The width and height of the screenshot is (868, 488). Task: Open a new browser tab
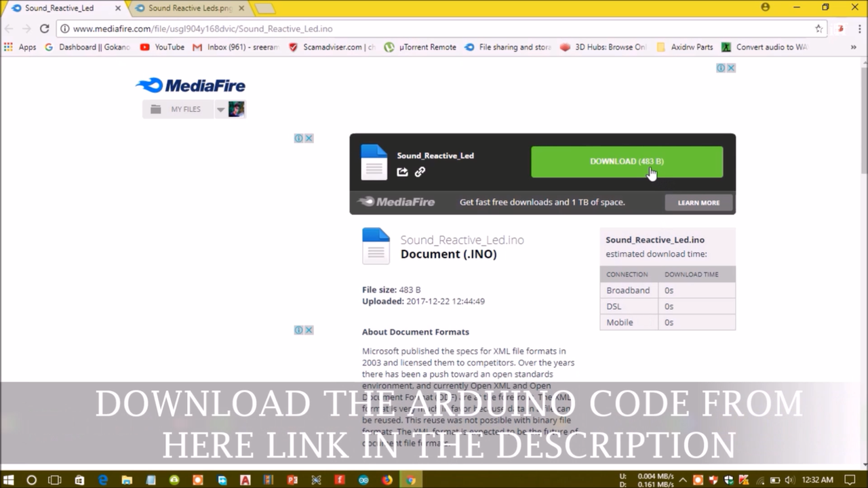point(265,9)
